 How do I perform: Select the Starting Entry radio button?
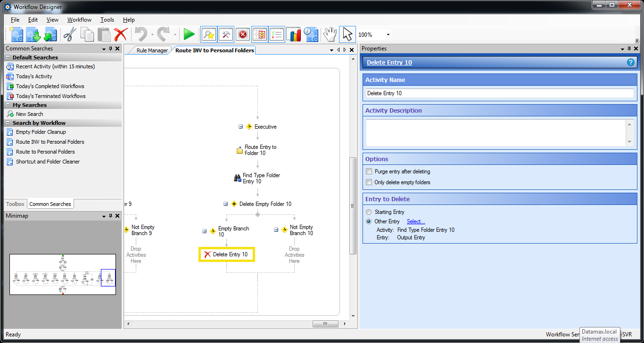click(369, 212)
